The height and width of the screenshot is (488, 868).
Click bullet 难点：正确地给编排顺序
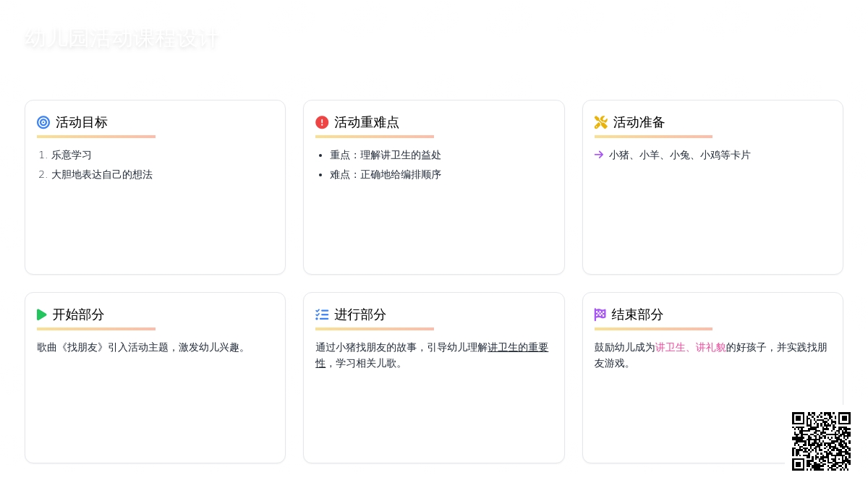pos(386,174)
